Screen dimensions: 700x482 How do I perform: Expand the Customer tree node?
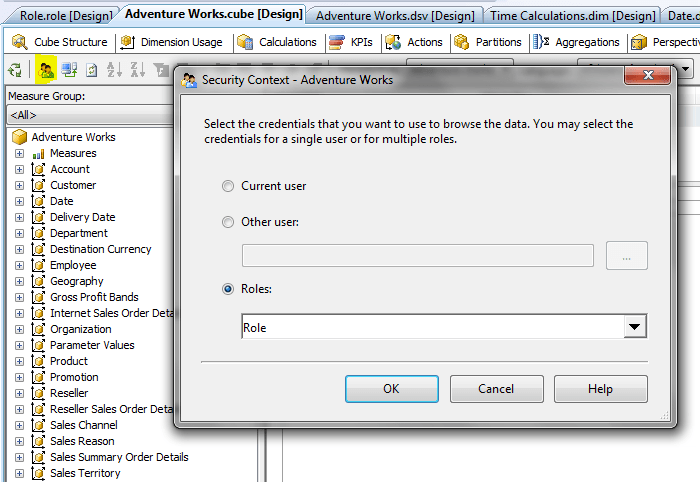coord(19,186)
